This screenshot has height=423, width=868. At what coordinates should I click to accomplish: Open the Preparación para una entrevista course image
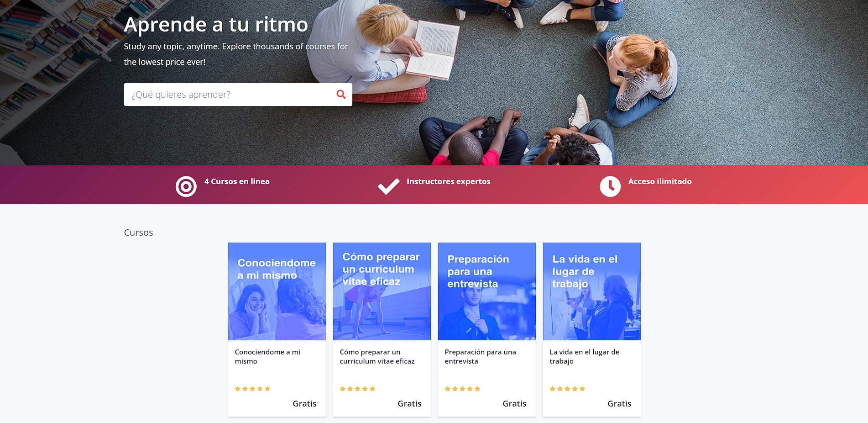487,291
